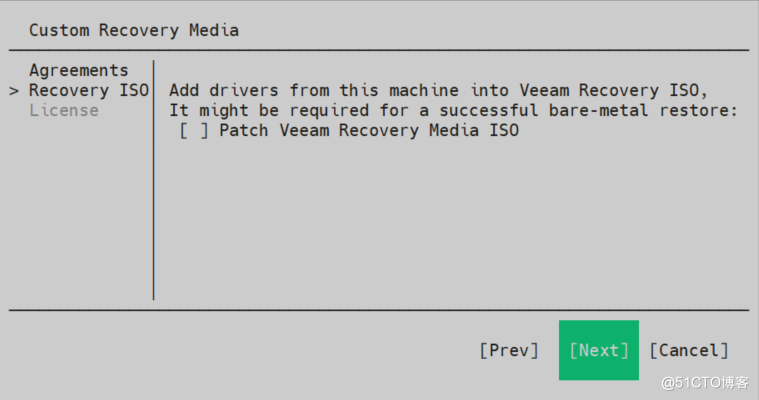
Task: Click the Patch Veeam Recovery Media ISO label
Action: click(369, 130)
